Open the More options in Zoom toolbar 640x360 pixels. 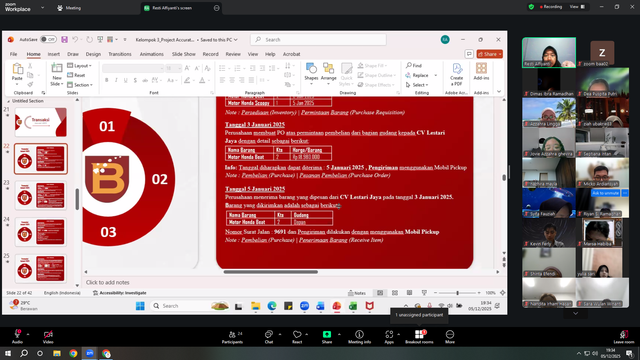450,337
